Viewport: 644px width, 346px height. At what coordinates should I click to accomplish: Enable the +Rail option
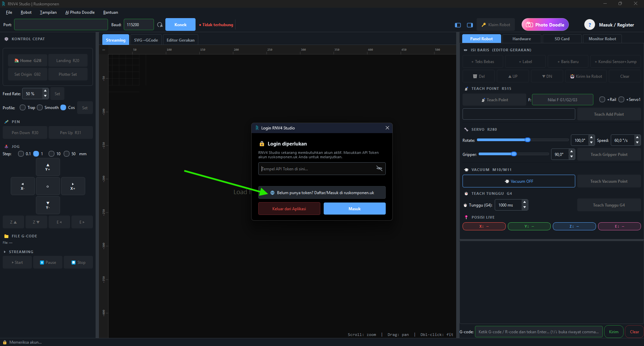(x=602, y=100)
